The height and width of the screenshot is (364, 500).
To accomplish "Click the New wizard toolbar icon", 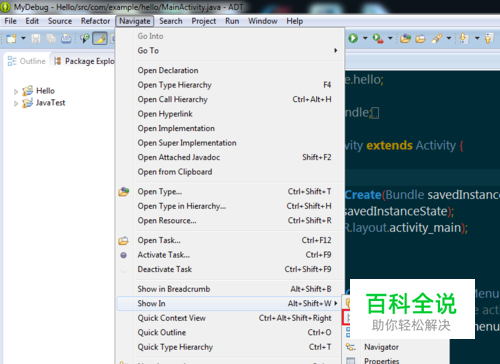I will 11,39.
